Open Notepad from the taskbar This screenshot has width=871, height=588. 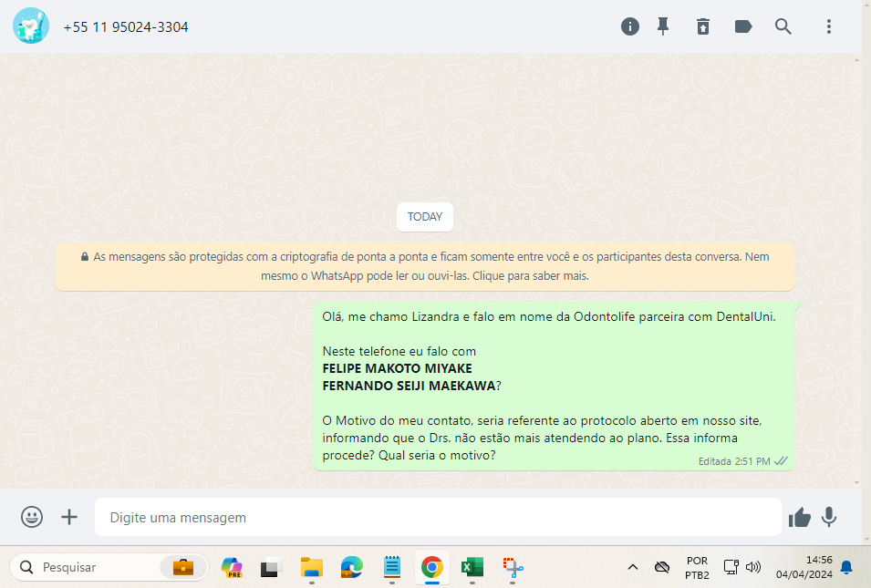click(x=392, y=567)
